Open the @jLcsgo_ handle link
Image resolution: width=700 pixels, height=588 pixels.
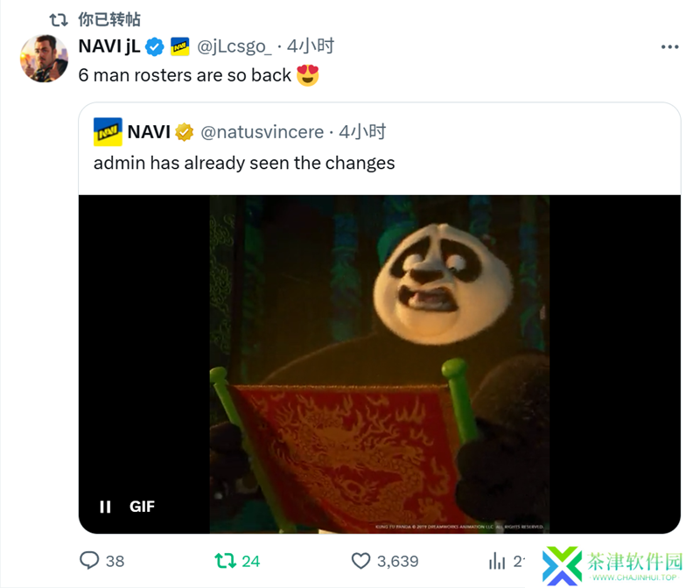pyautogui.click(x=234, y=46)
